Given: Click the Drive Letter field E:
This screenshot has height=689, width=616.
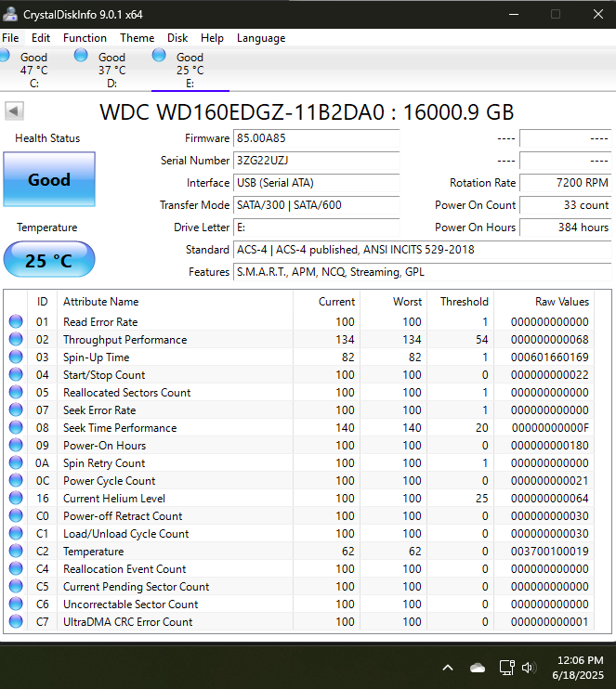Looking at the screenshot, I should click(316, 227).
